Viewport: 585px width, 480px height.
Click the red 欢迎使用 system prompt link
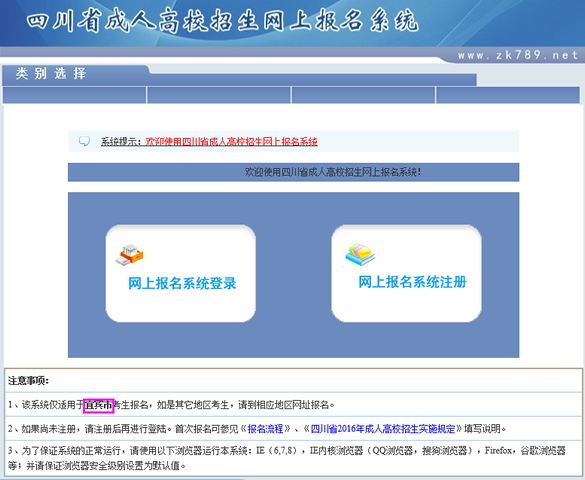[231, 141]
